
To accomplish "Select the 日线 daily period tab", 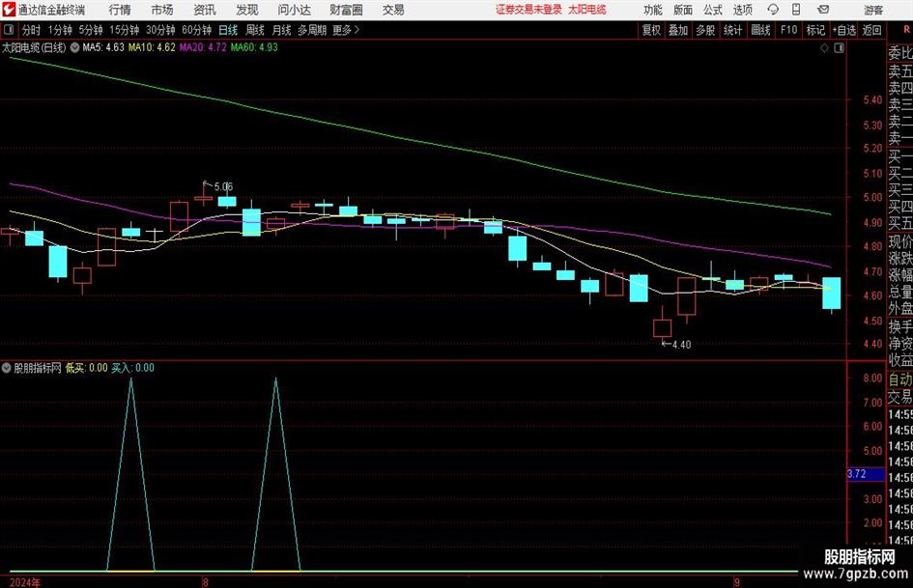I will [x=228, y=30].
